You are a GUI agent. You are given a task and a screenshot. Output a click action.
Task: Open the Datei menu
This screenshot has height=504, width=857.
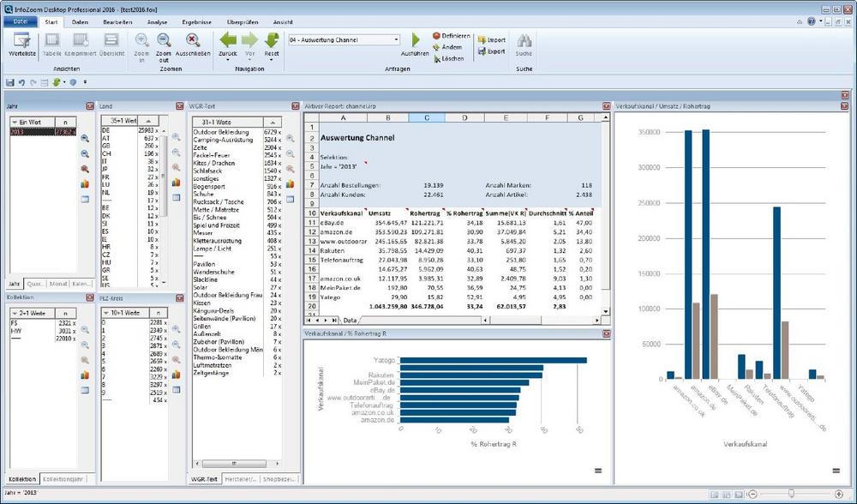tap(21, 22)
